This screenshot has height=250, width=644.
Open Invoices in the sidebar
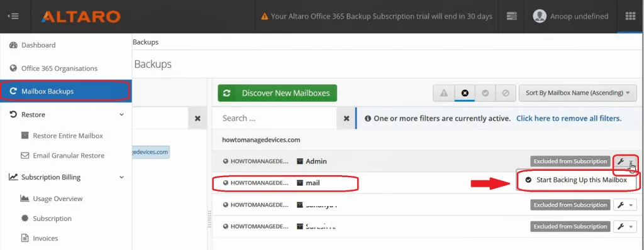[x=45, y=238]
